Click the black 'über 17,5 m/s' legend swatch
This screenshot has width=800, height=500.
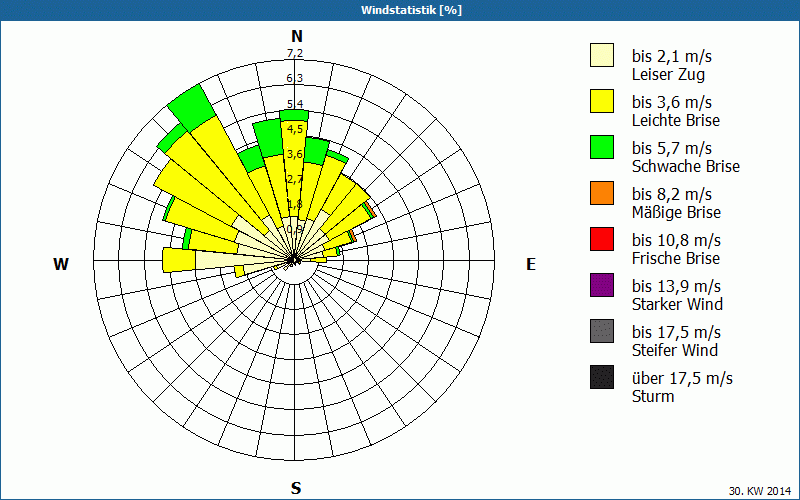click(602, 377)
